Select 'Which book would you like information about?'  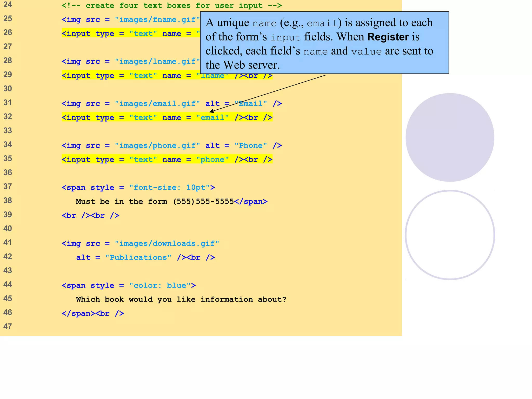[x=181, y=300]
